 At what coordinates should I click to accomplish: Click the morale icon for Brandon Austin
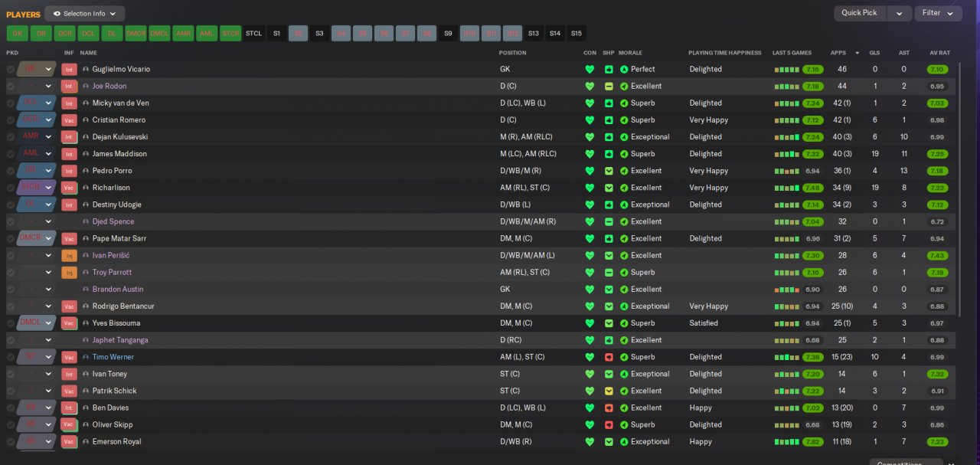point(624,289)
